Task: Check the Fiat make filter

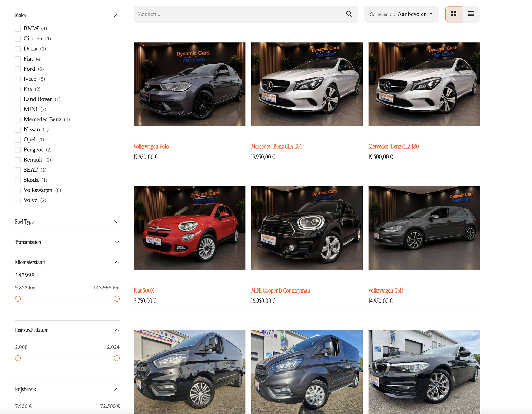Action: [x=18, y=59]
